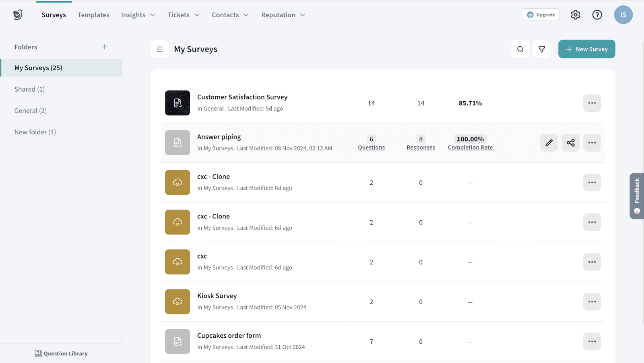Open the survey filter icon
Image resolution: width=644 pixels, height=363 pixels.
pyautogui.click(x=542, y=49)
